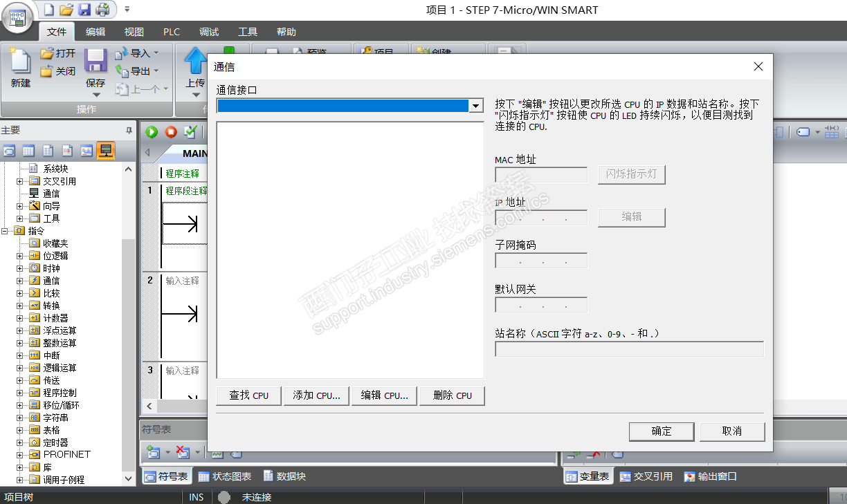
Task: Expand the 时钟 instruction folder
Action: 19,268
